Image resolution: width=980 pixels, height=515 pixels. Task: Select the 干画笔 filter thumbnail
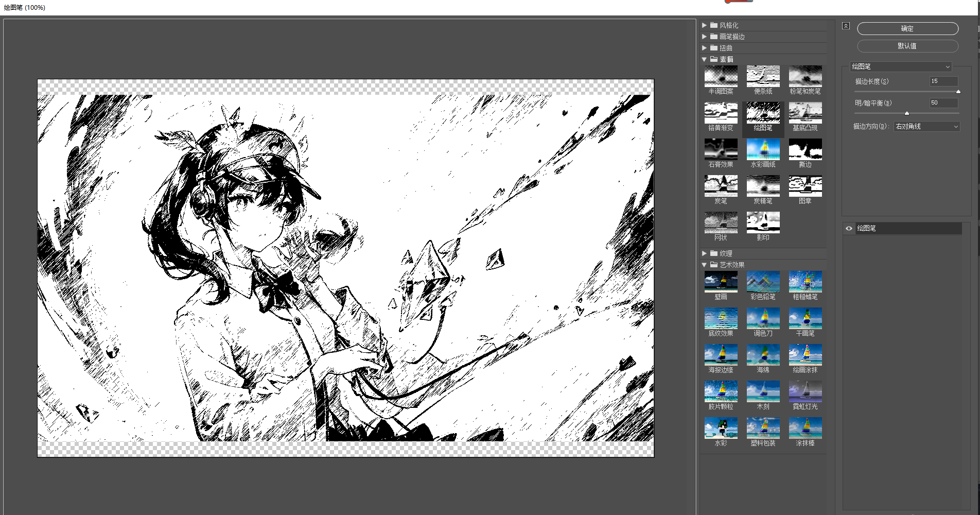pos(805,318)
